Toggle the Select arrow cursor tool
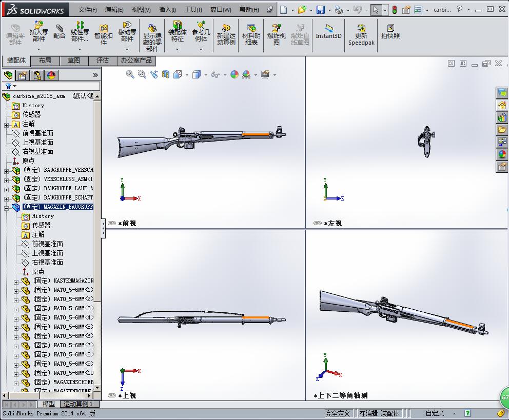Screen dimensions: 509x420 376,10
